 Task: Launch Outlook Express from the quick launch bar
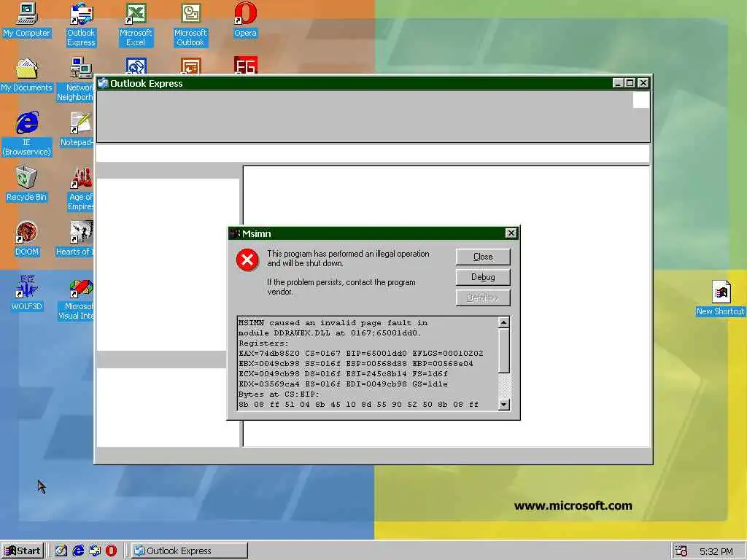pos(95,551)
